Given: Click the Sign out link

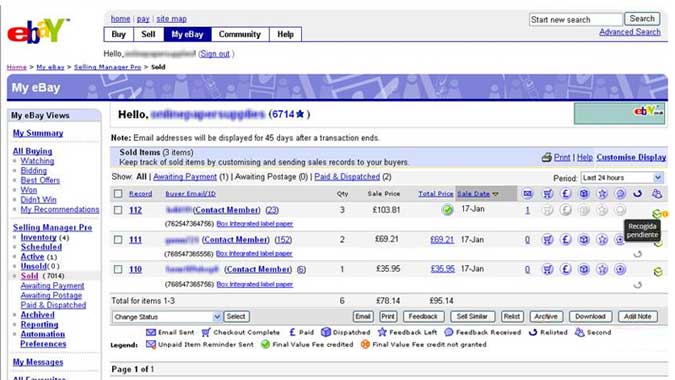Looking at the screenshot, I should coord(215,54).
